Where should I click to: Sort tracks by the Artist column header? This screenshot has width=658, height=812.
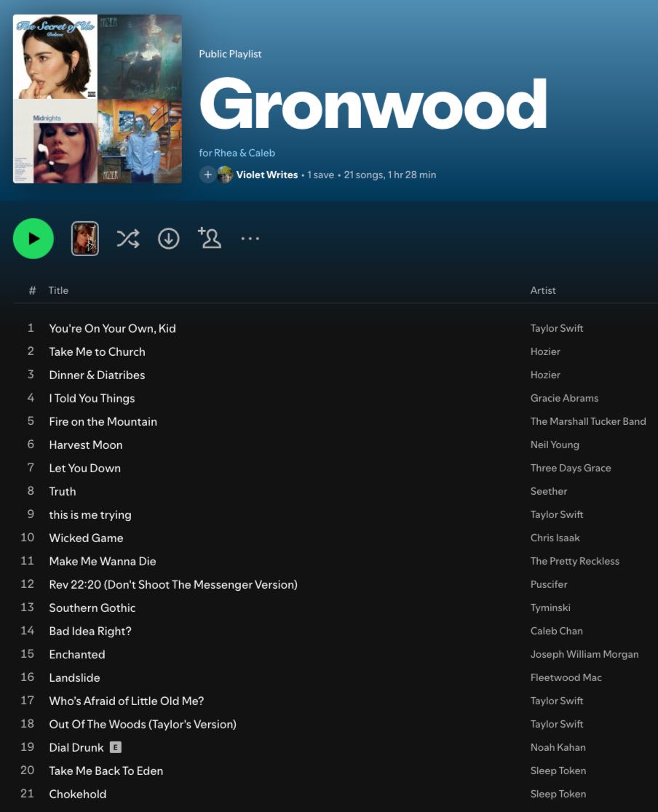(x=543, y=290)
